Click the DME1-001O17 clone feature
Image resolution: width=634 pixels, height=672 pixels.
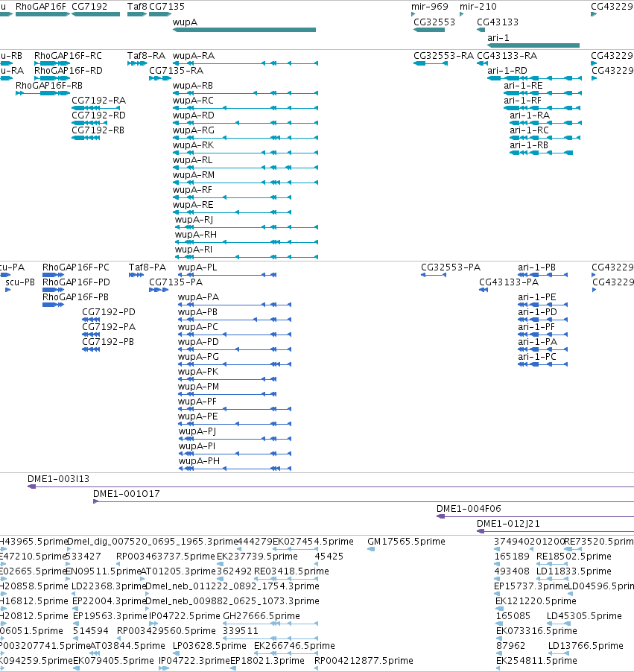click(x=364, y=501)
